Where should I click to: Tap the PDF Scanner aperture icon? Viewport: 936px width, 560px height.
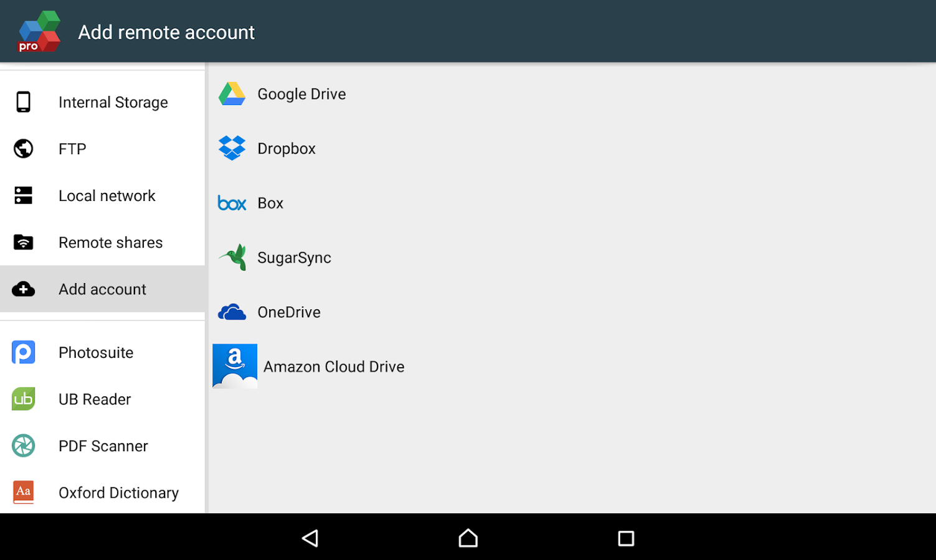(x=24, y=446)
